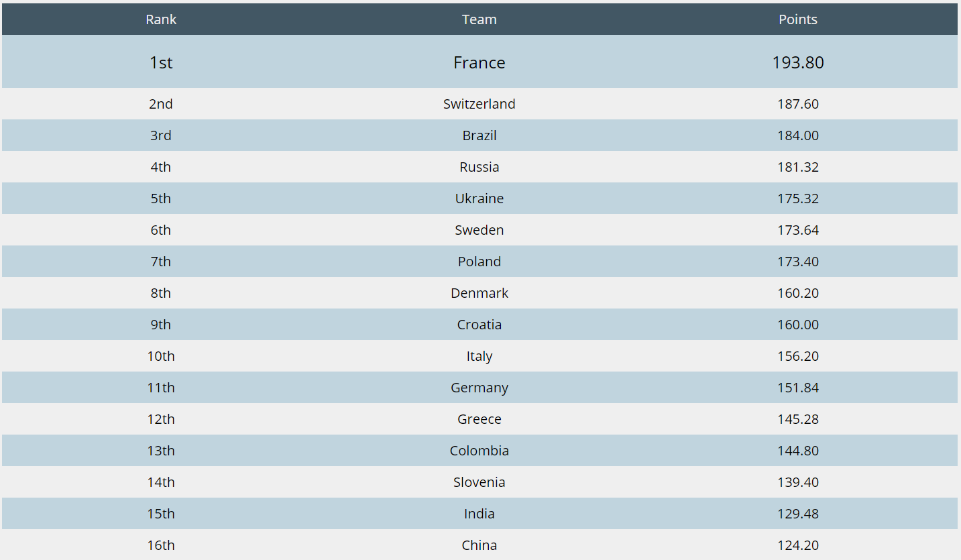The image size is (961, 560).
Task: Click the 15th rank cell
Action: 161,514
